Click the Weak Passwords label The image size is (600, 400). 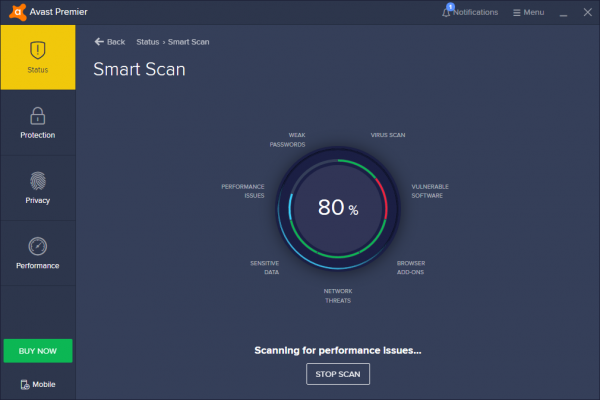(287, 139)
